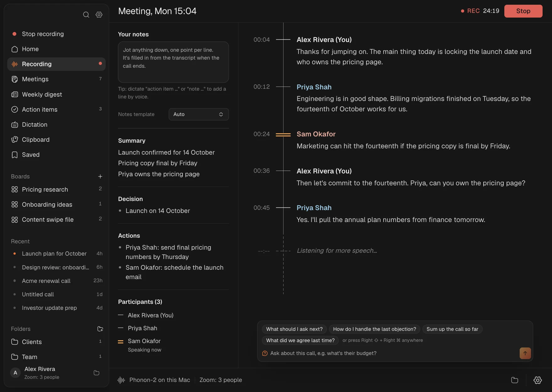The image size is (552, 392).
Task: Open Weekly digest
Action: [56, 94]
